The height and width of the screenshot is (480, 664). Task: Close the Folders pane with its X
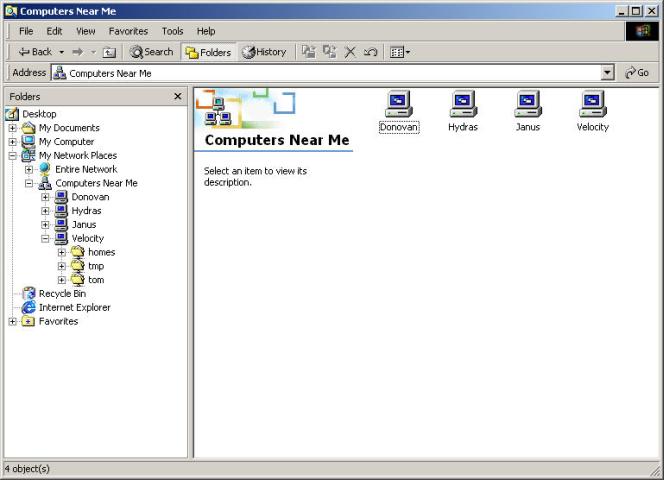click(x=178, y=97)
